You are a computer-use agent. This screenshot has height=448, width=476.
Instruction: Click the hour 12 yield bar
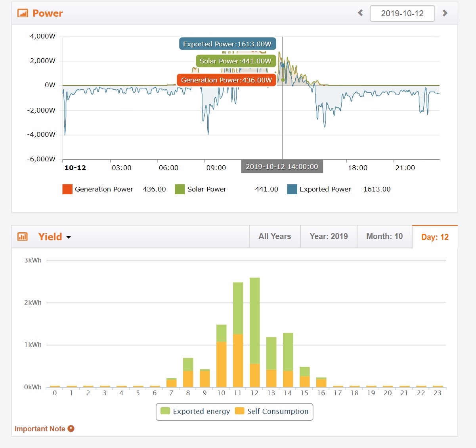pos(254,332)
